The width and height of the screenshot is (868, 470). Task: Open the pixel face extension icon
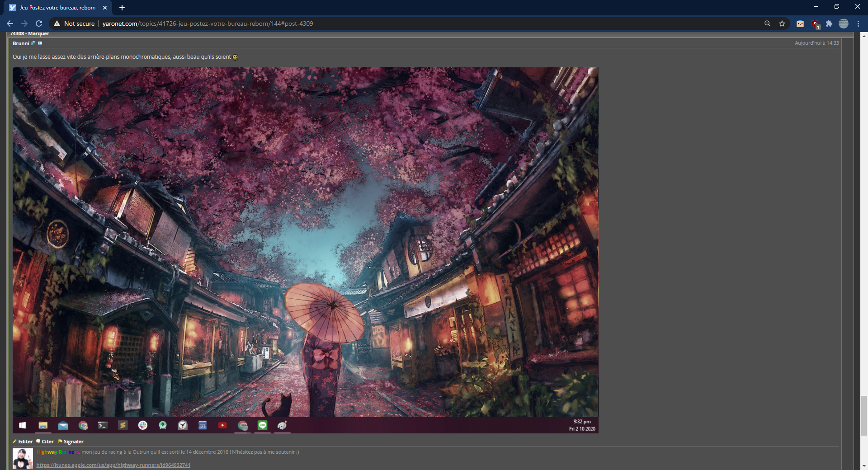[800, 23]
